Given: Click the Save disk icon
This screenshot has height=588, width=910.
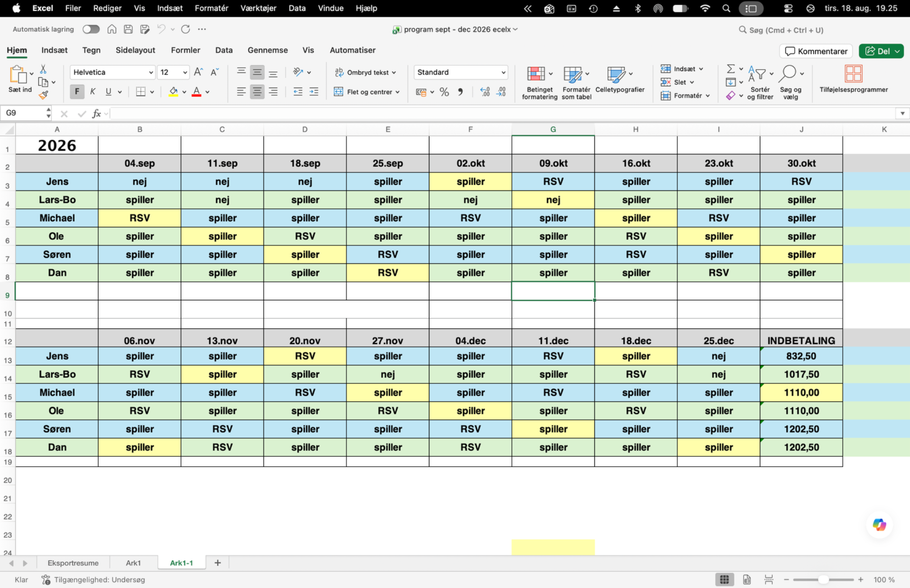Looking at the screenshot, I should tap(128, 29).
